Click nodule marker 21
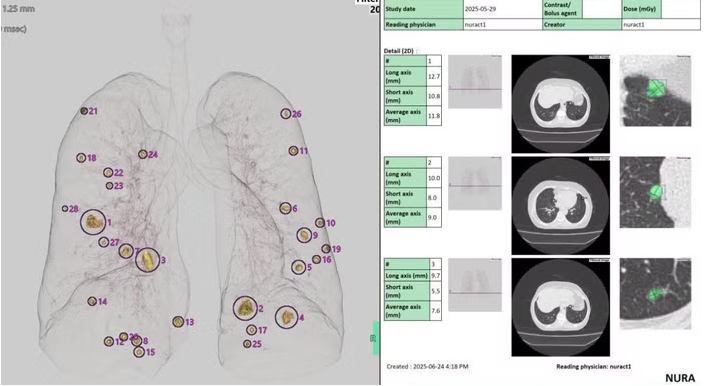Screen dimensions: 712x386 84,110
